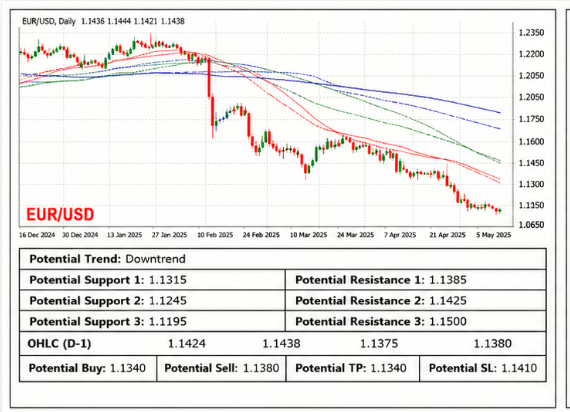The image size is (570, 412).
Task: Select the "27 Jan 2025" date label
Action: pos(169,235)
